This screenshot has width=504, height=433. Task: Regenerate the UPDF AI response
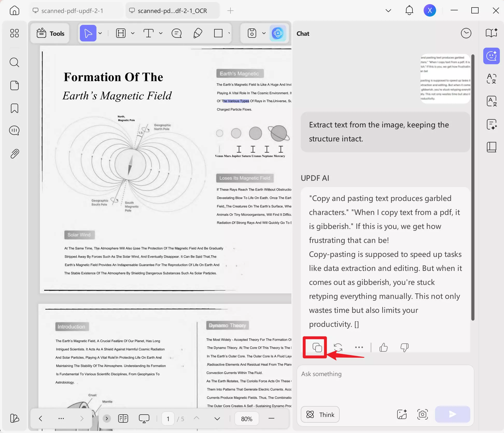click(x=338, y=347)
